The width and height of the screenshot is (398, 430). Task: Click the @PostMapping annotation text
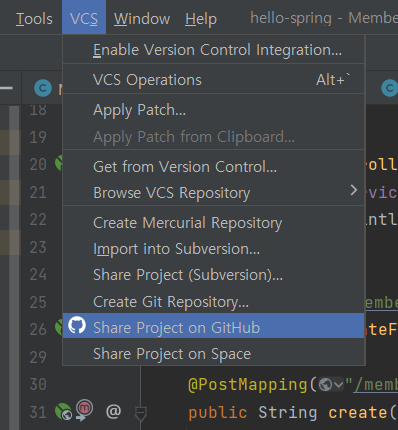pyautogui.click(x=247, y=384)
